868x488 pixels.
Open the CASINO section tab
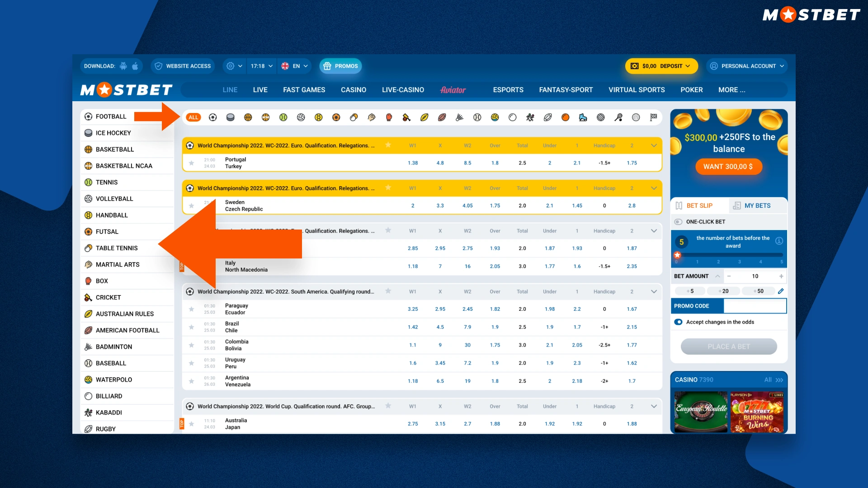click(353, 89)
